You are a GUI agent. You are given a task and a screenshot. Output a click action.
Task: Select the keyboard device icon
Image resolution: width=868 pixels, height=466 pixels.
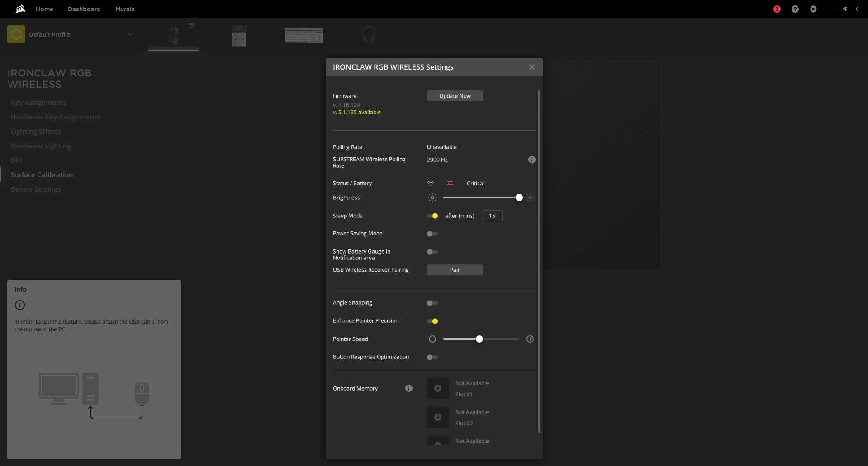click(x=304, y=35)
